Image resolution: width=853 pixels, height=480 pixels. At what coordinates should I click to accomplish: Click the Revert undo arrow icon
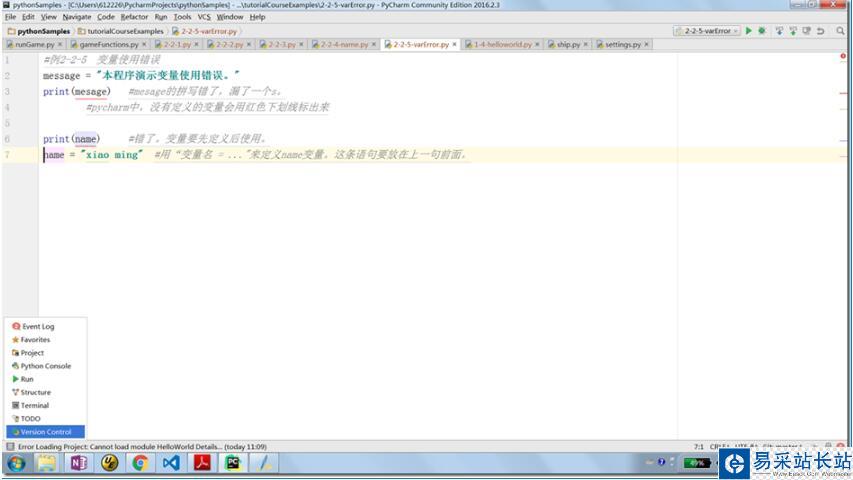click(820, 31)
